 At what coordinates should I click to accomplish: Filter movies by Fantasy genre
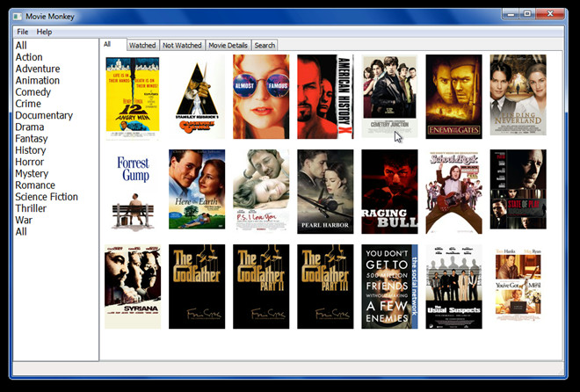point(32,139)
